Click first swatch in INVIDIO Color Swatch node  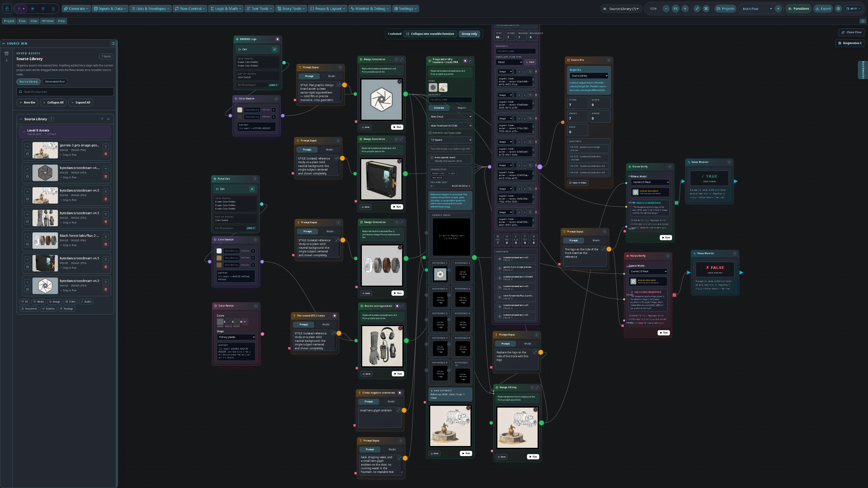240,110
